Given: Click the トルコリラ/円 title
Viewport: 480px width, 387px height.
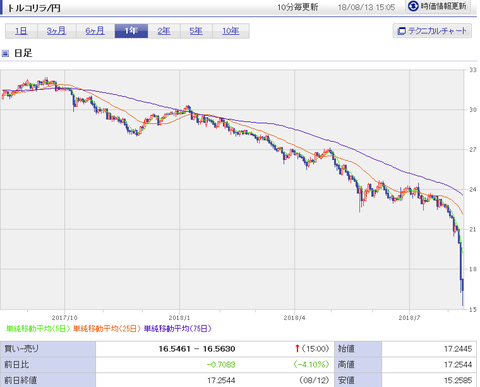Looking at the screenshot, I should (34, 8).
